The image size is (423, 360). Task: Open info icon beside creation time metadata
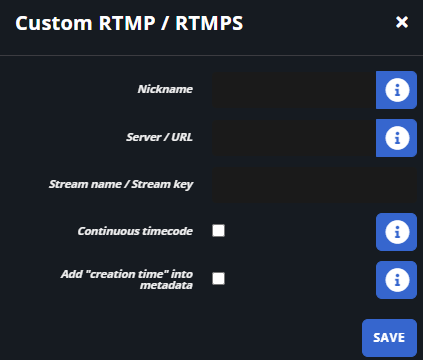[396, 280]
